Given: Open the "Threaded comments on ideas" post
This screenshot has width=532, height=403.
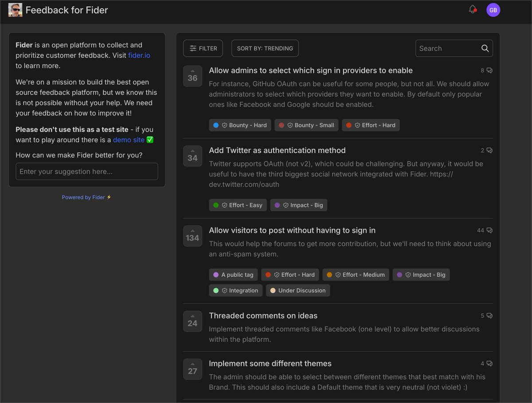Looking at the screenshot, I should click(x=263, y=315).
